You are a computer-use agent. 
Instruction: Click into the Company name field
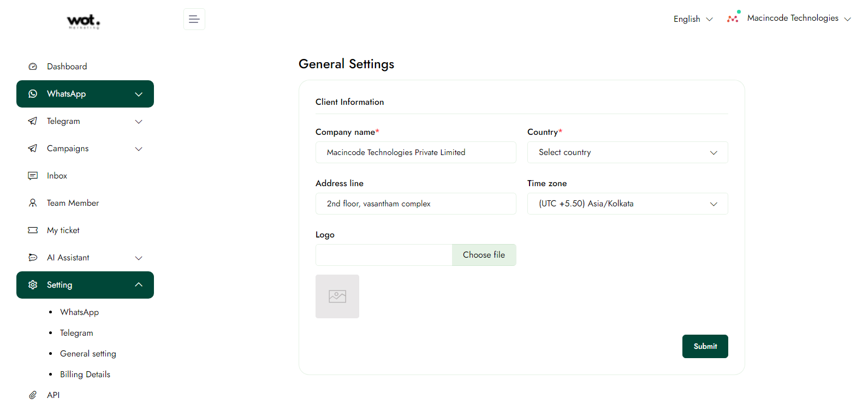[415, 152]
